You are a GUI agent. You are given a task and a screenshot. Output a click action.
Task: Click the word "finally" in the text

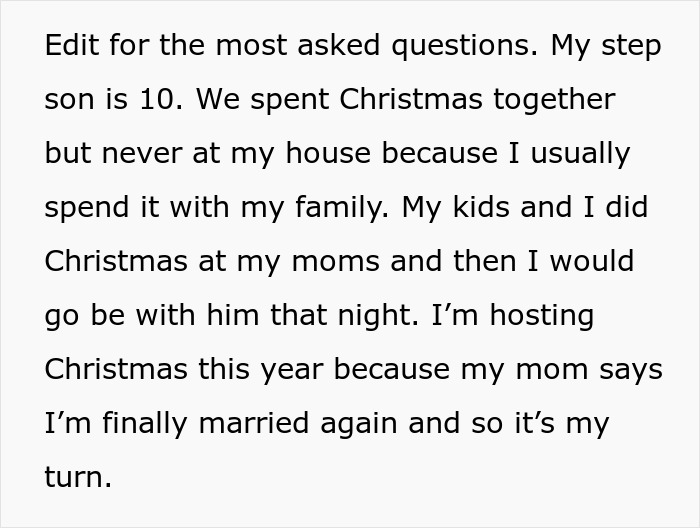[x=139, y=423]
